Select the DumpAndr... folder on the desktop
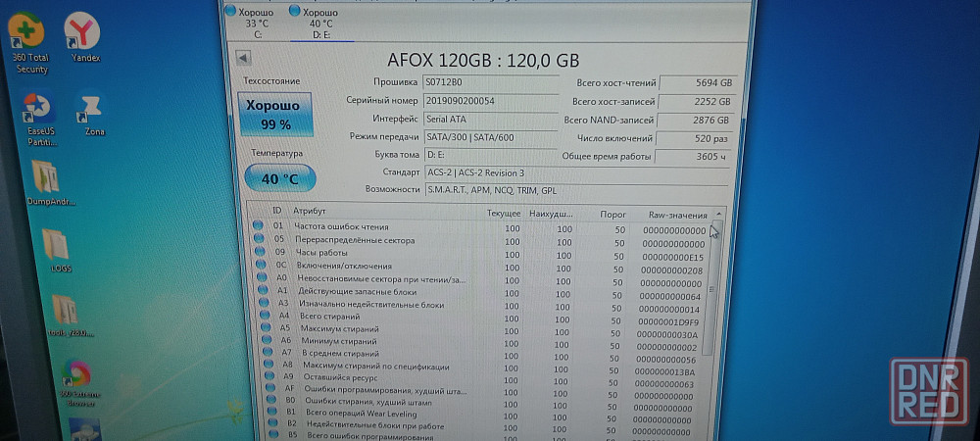 pyautogui.click(x=50, y=183)
